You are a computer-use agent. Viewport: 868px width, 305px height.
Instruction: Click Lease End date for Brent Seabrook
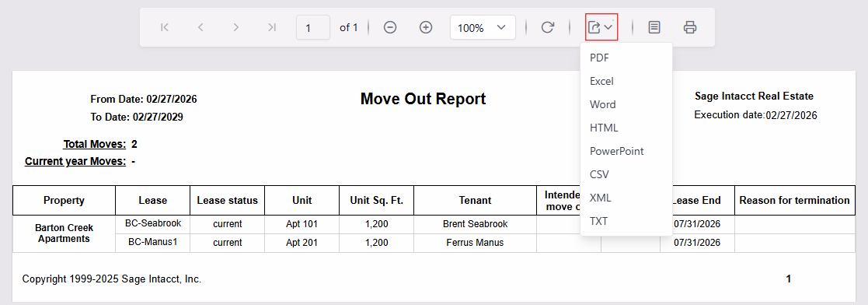[698, 224]
